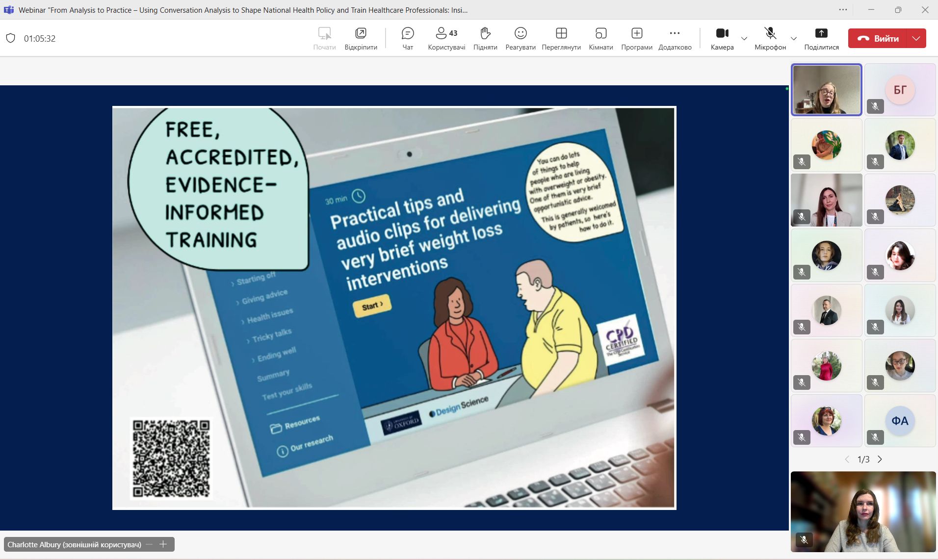
Task: Expand the camera options dropdown arrow
Action: pyautogui.click(x=744, y=38)
